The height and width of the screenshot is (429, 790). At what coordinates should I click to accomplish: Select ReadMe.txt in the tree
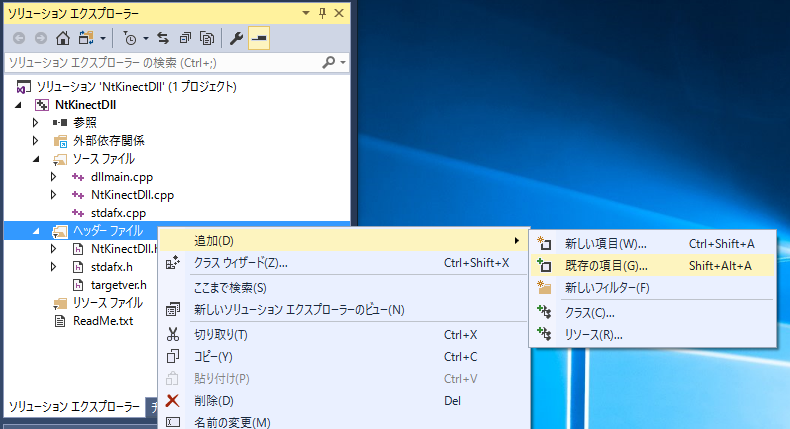103,321
